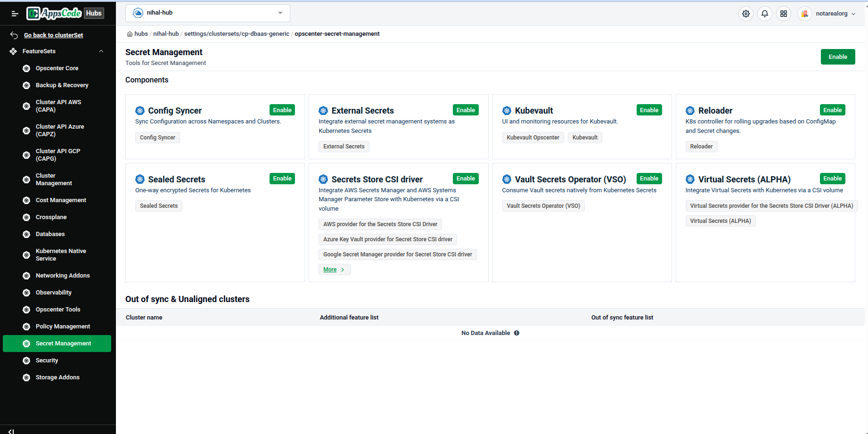Select Secret Management in sidebar
868x434 pixels.
[x=57, y=344]
